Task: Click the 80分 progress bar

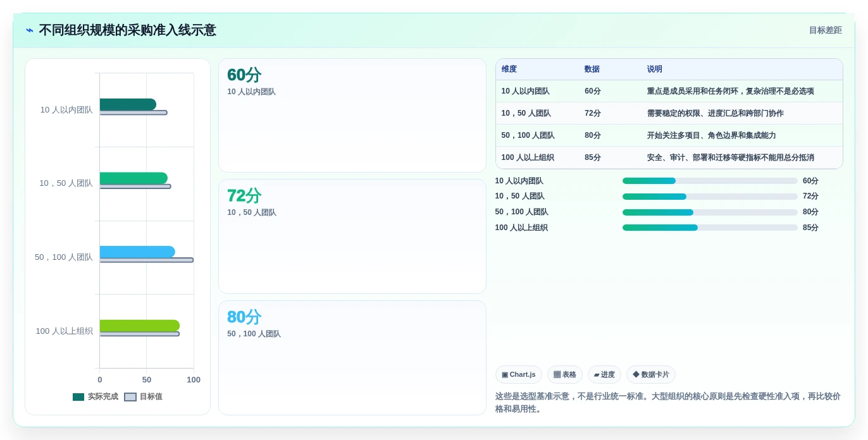Action: point(710,212)
